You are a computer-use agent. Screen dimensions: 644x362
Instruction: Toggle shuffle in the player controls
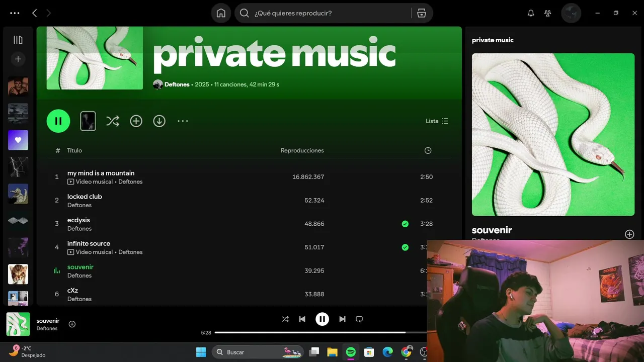tap(285, 319)
